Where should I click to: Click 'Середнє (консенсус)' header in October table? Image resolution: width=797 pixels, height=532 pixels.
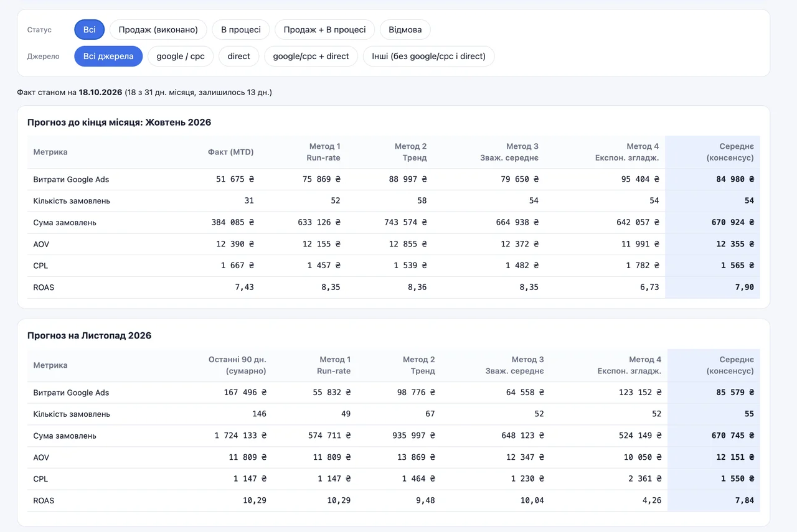pos(730,152)
